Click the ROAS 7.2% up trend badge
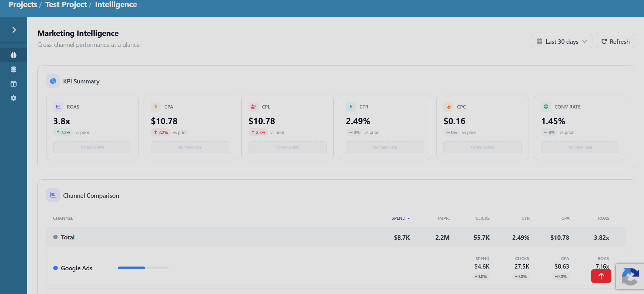The image size is (644, 294). pyautogui.click(x=63, y=133)
